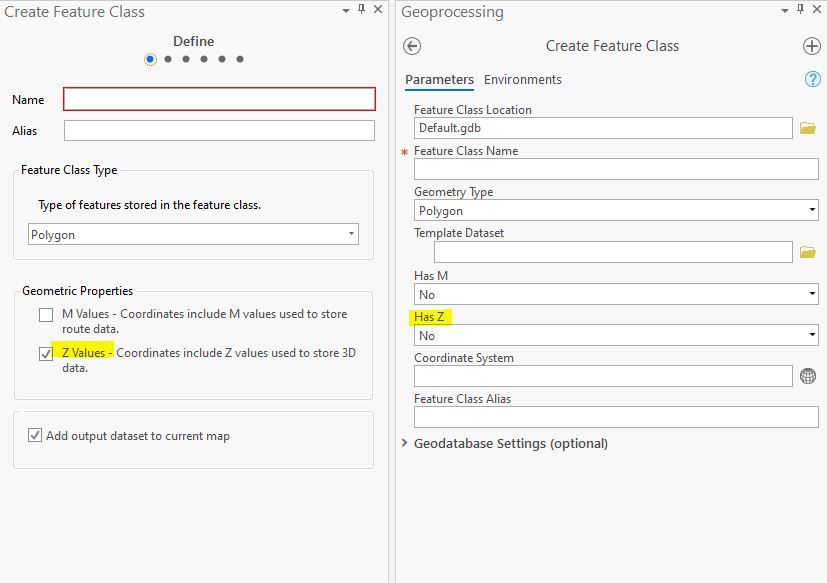This screenshot has width=827, height=583.
Task: Select the second wizard step dot
Action: point(168,59)
